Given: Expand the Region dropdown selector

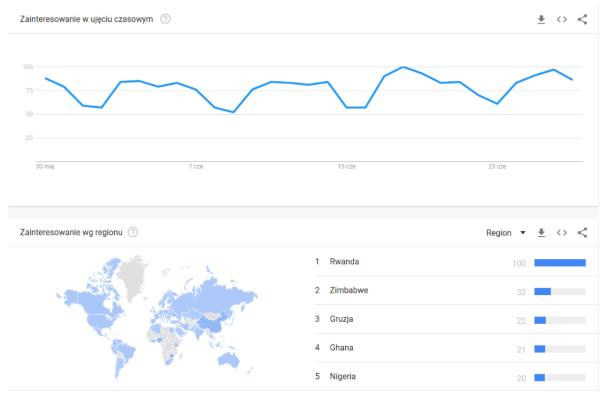Looking at the screenshot, I should click(505, 233).
